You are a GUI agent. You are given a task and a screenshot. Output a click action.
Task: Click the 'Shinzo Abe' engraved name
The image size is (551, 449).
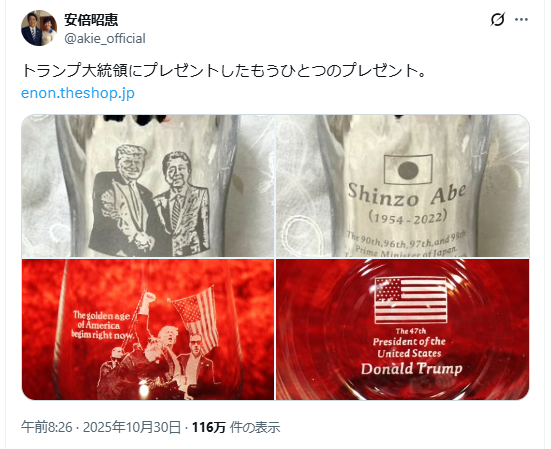point(407,195)
